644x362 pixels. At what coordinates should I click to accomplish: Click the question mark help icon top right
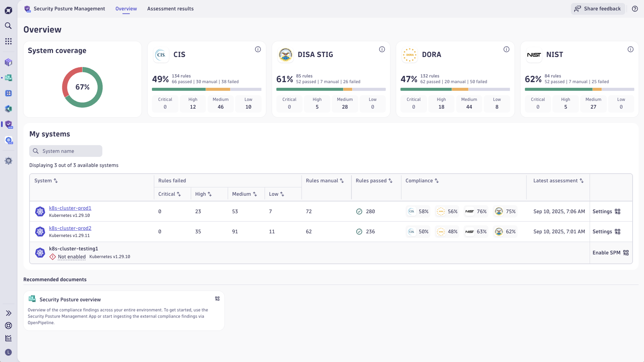click(x=635, y=9)
